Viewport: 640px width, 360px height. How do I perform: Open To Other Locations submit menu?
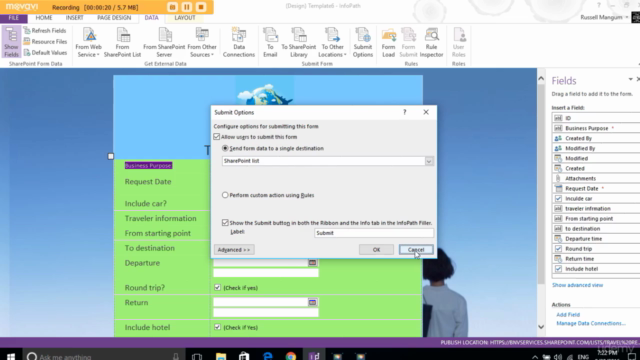[332, 42]
